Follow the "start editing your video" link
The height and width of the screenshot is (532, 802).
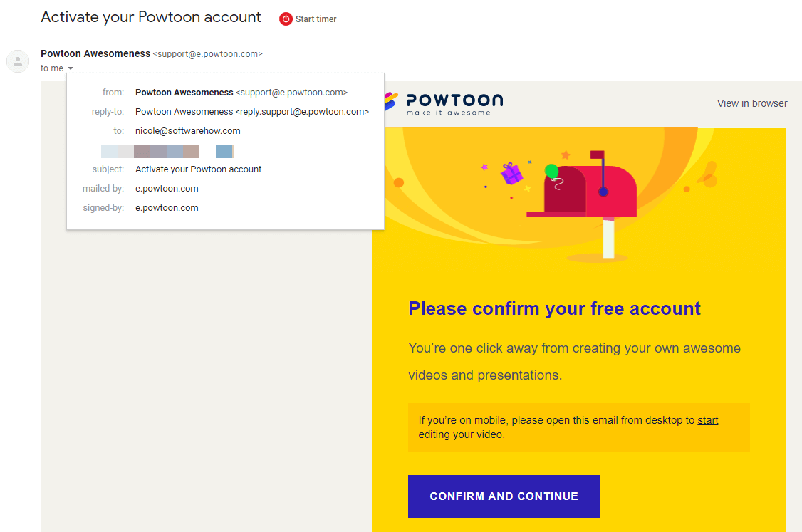tap(568, 427)
